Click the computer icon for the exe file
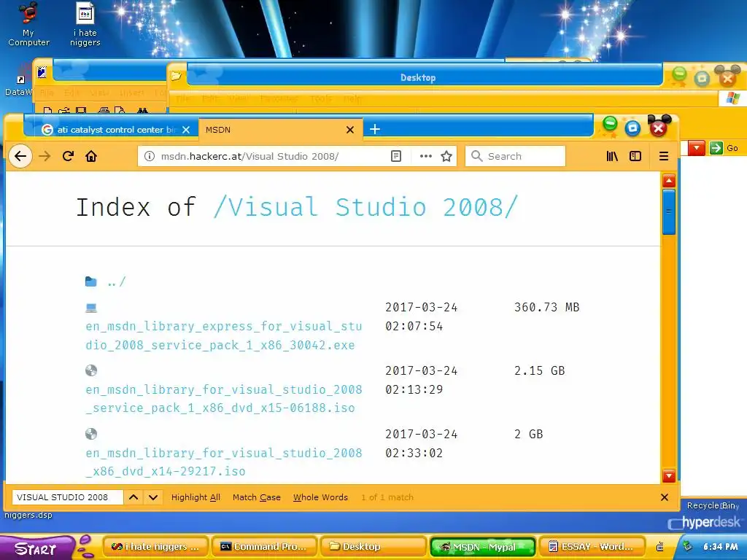This screenshot has width=747, height=560. tap(91, 308)
